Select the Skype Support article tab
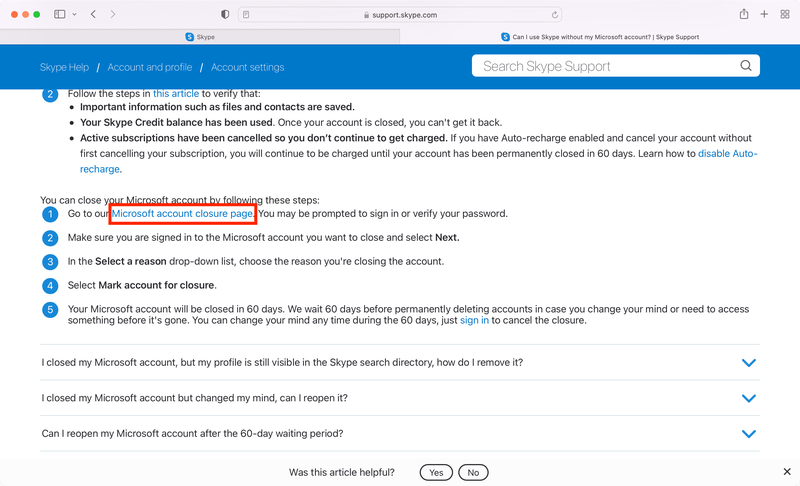This screenshot has width=800, height=486. pyautogui.click(x=600, y=37)
